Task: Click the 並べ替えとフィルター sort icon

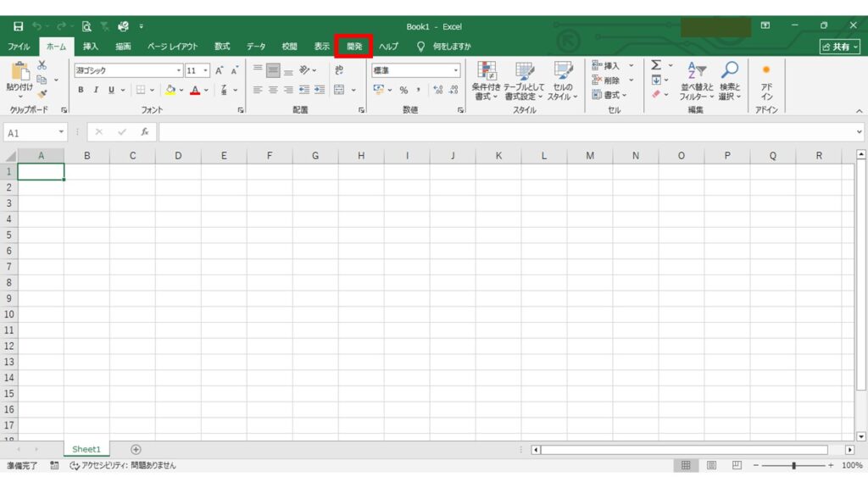Action: click(x=696, y=71)
